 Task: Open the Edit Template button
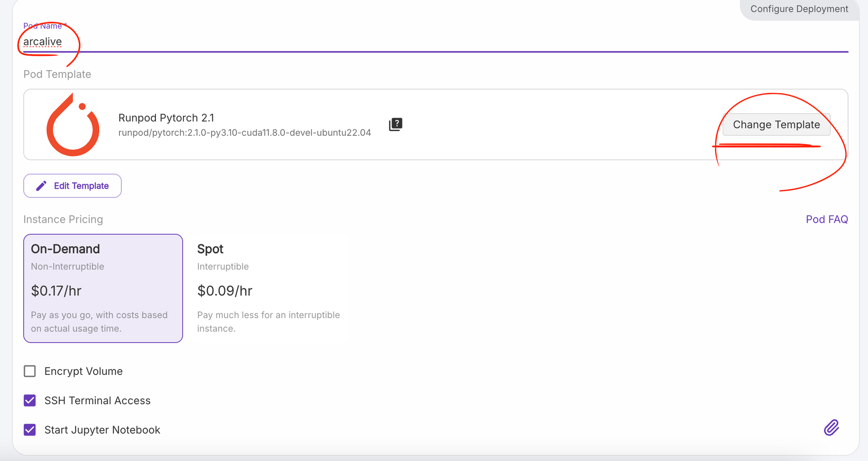pyautogui.click(x=72, y=186)
